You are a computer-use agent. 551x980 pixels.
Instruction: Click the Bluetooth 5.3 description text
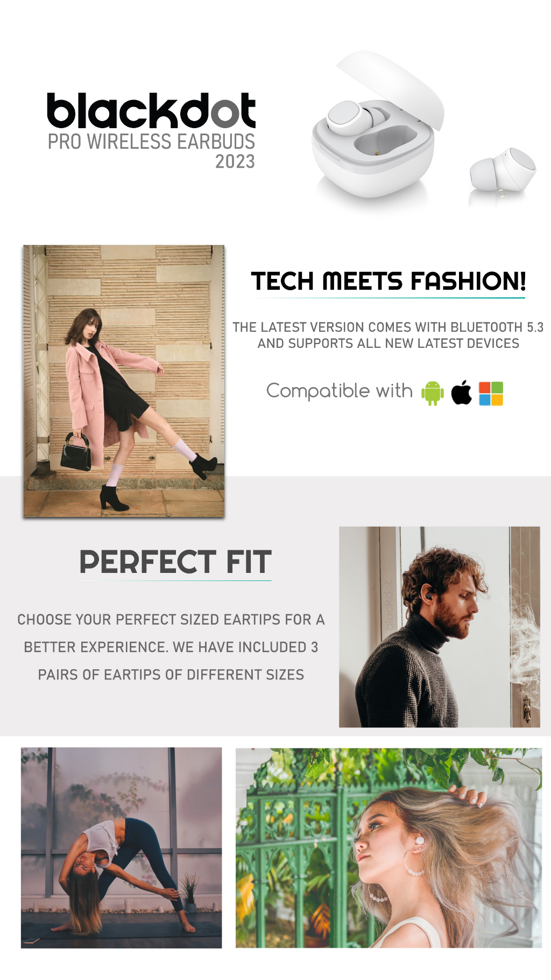tap(388, 335)
